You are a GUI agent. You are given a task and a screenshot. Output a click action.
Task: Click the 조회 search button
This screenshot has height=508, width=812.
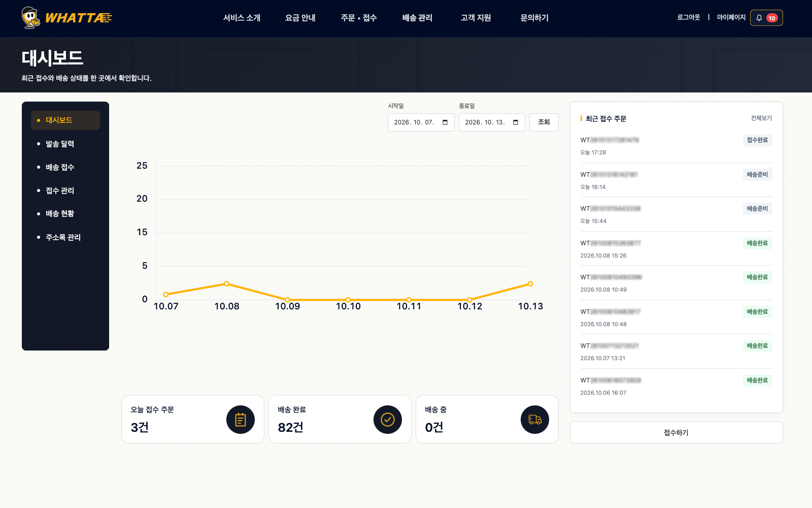tap(544, 122)
